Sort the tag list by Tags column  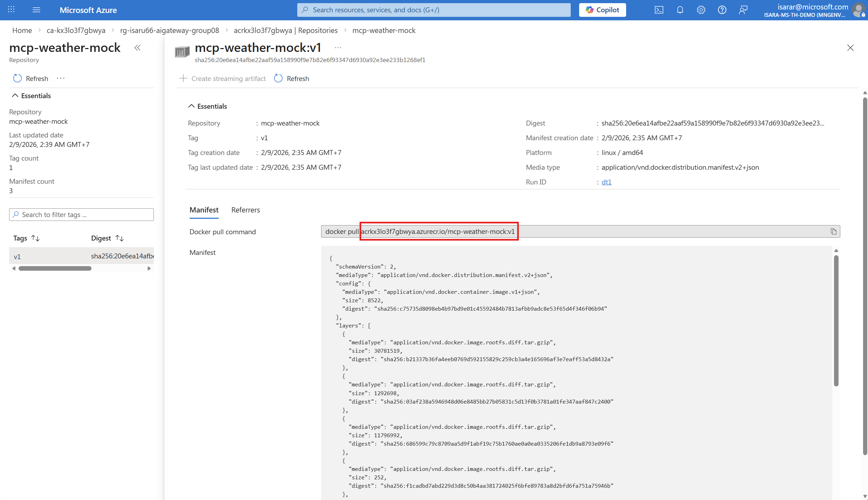coord(26,238)
